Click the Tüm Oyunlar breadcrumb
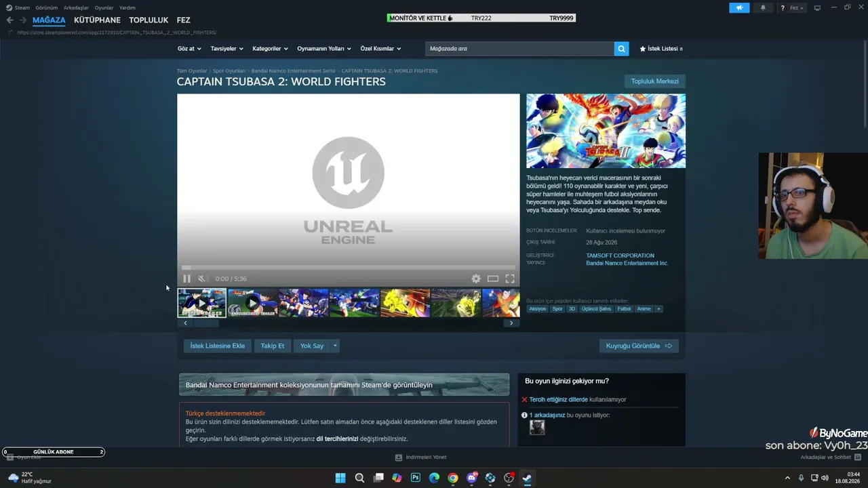Image resolution: width=868 pixels, height=488 pixels. 192,70
